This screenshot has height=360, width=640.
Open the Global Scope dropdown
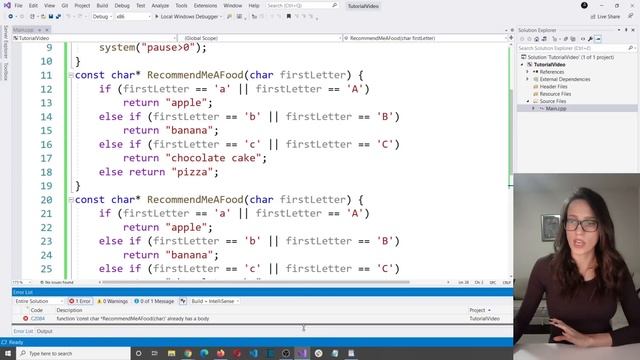[260, 38]
